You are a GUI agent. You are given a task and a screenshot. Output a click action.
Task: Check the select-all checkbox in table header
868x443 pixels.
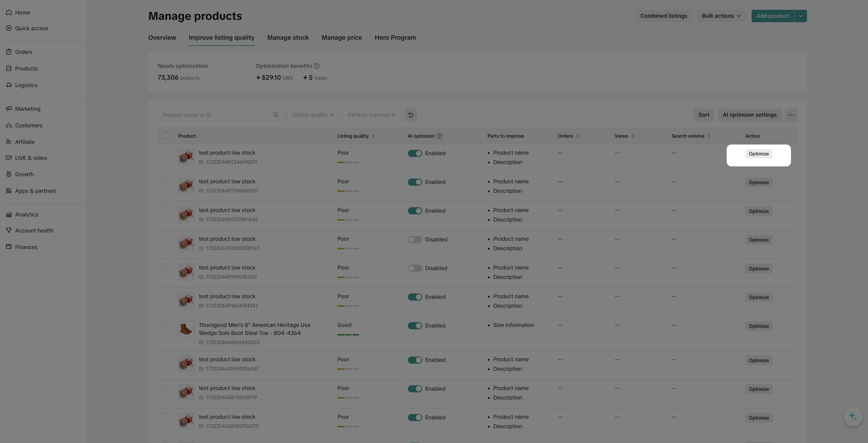pyautogui.click(x=165, y=136)
